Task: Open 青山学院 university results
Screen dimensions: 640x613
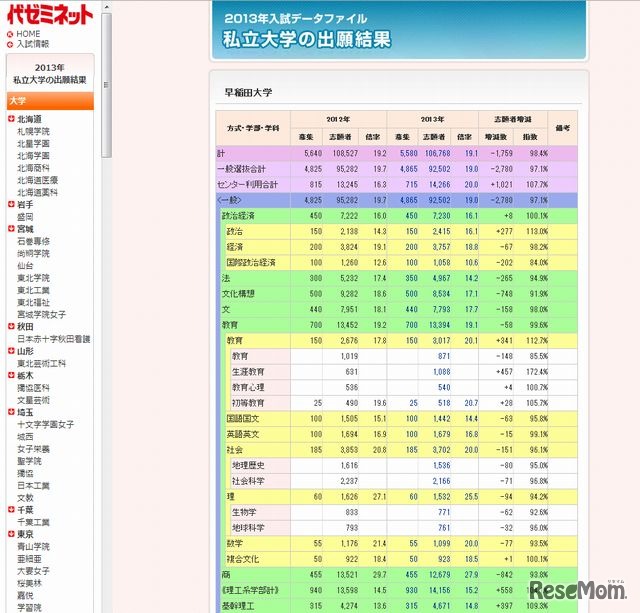Action: [33, 546]
